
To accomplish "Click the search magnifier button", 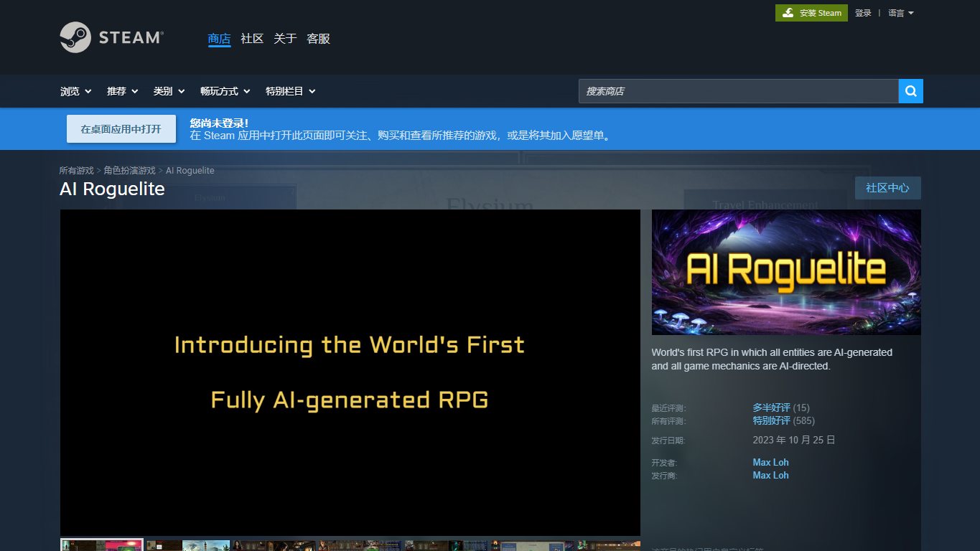I will point(911,91).
